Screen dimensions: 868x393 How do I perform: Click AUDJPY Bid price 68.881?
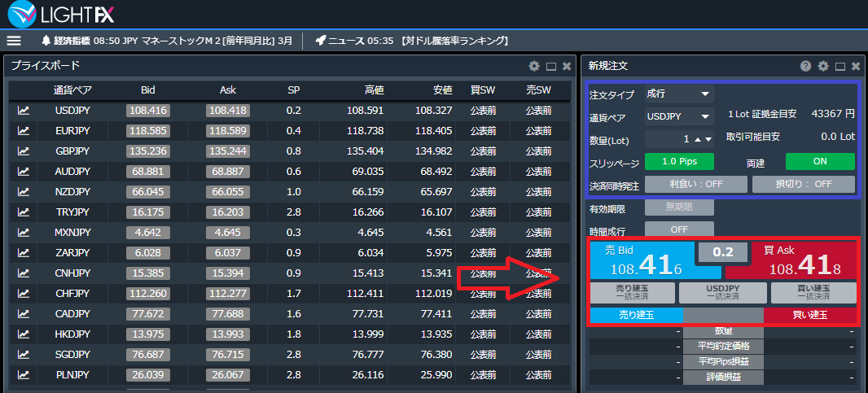[148, 172]
